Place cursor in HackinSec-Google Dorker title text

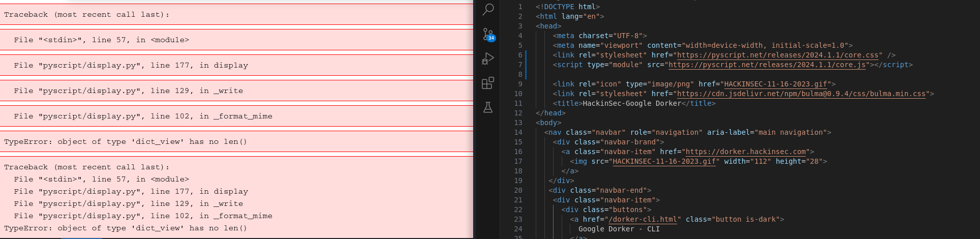coord(631,103)
